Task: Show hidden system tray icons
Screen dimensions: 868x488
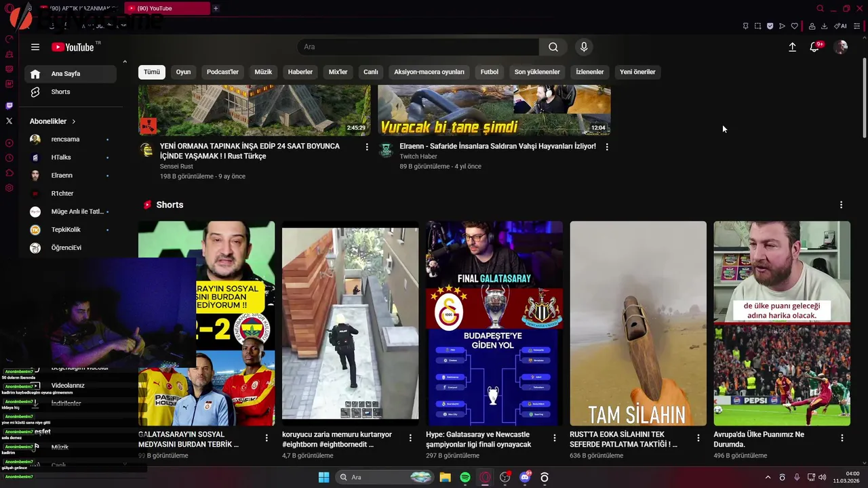Action: [768, 477]
